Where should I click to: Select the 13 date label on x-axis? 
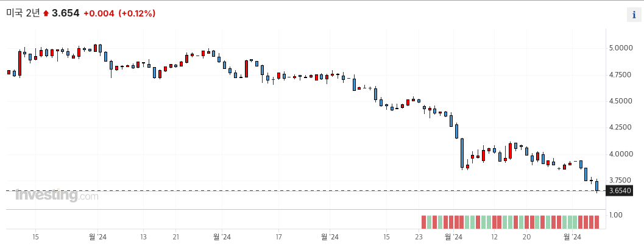(143, 237)
